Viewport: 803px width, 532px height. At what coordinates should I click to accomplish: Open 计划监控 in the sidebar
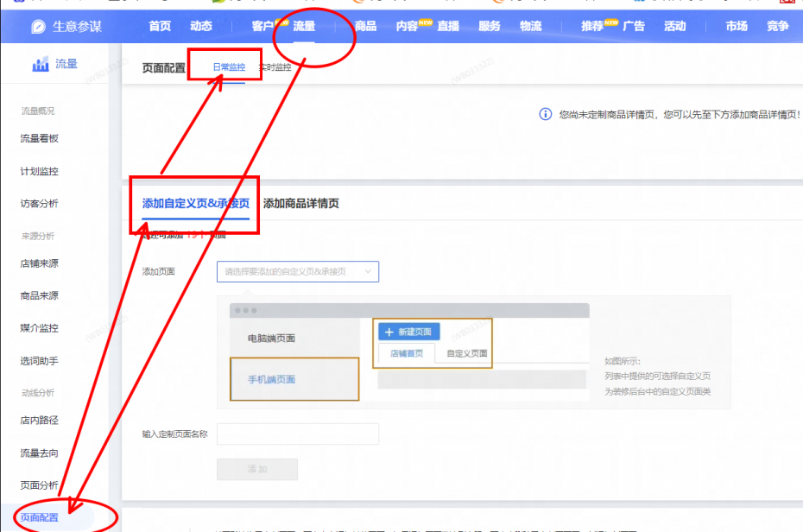40,171
